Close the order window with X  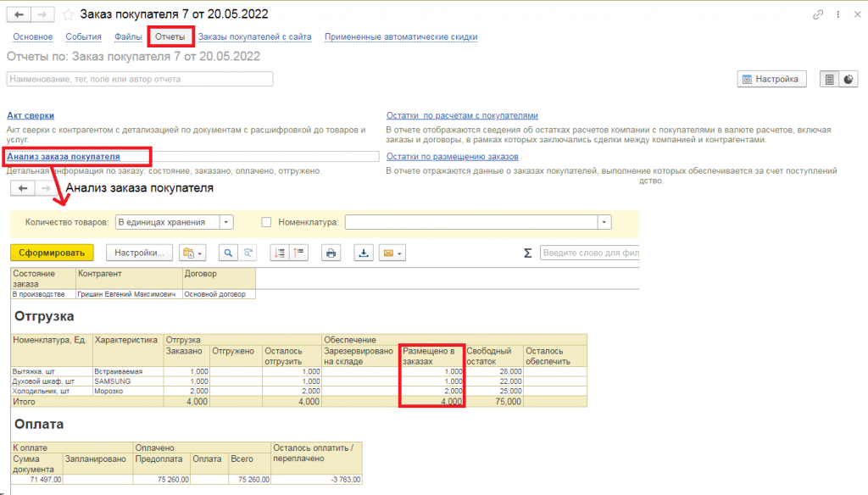coord(857,14)
